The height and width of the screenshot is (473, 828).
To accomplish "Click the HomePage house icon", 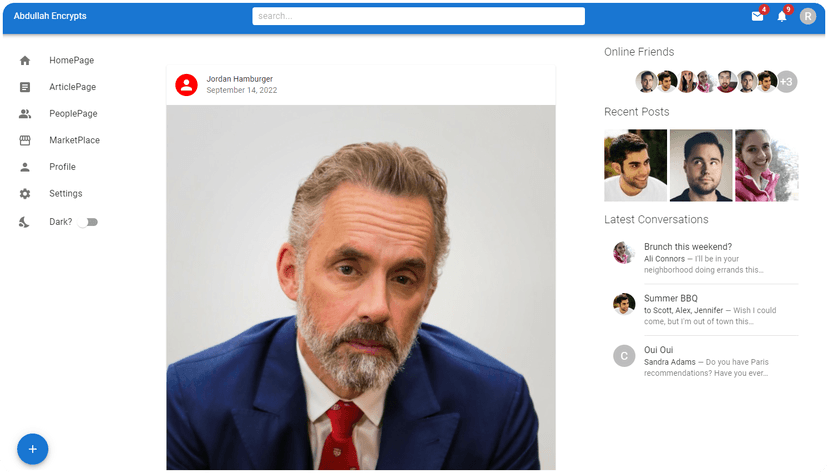I will (25, 61).
